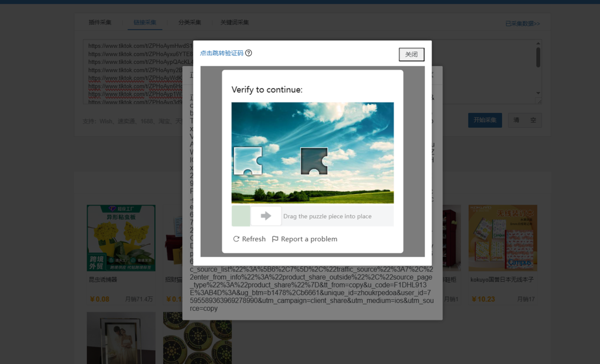Click the arrow handle of the captcha slider
The height and width of the screenshot is (364, 600).
pyautogui.click(x=266, y=216)
